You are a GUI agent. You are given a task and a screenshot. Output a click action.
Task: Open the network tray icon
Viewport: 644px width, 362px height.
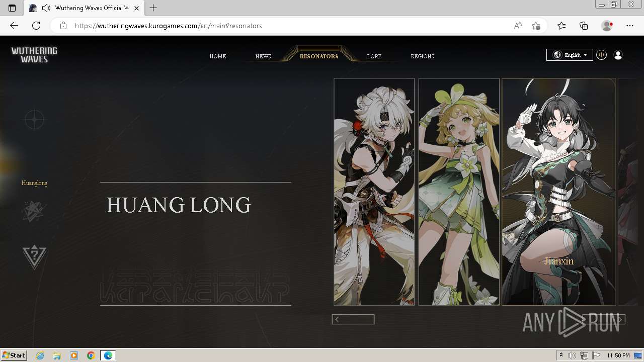click(584, 355)
